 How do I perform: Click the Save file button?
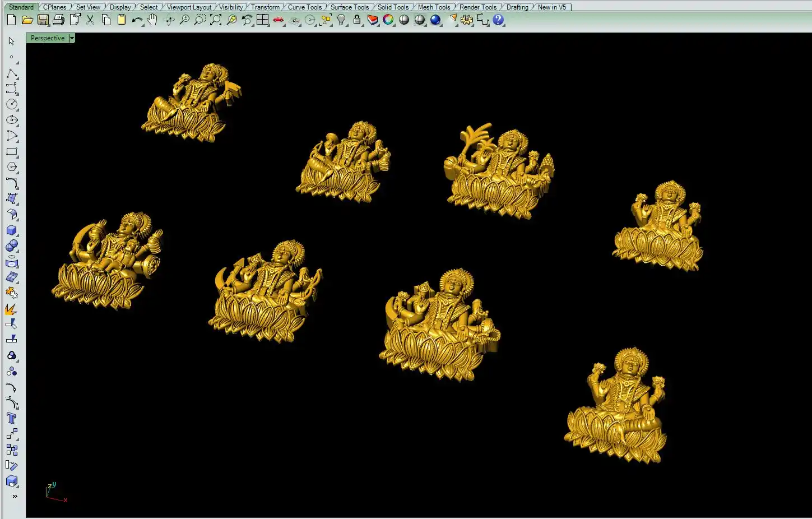(43, 20)
